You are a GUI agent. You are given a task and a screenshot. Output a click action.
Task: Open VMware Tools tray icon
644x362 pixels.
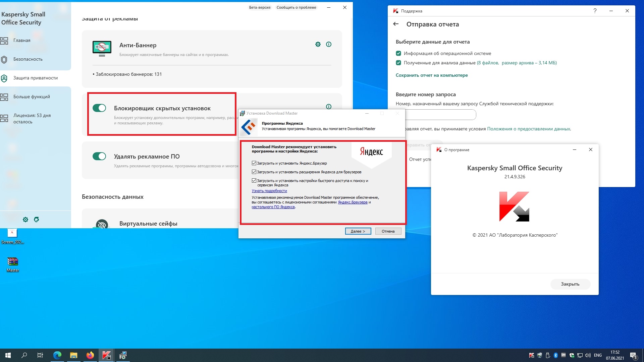pyautogui.click(x=564, y=355)
